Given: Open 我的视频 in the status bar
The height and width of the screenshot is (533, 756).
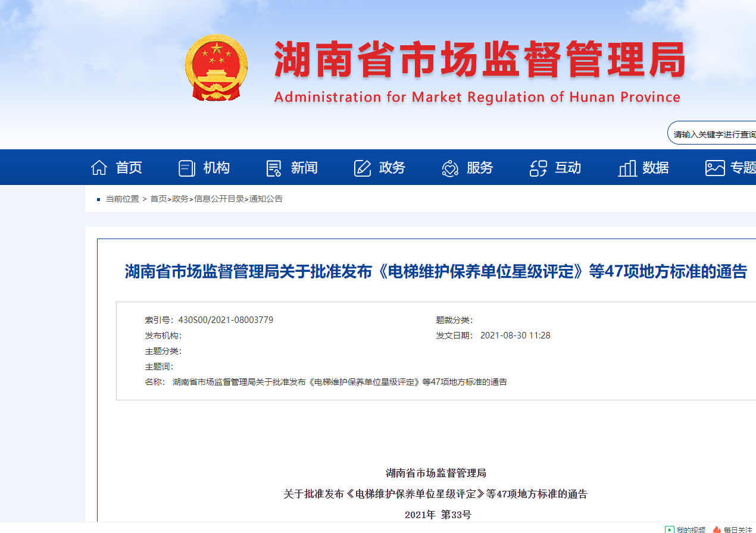Looking at the screenshot, I should coord(686,529).
